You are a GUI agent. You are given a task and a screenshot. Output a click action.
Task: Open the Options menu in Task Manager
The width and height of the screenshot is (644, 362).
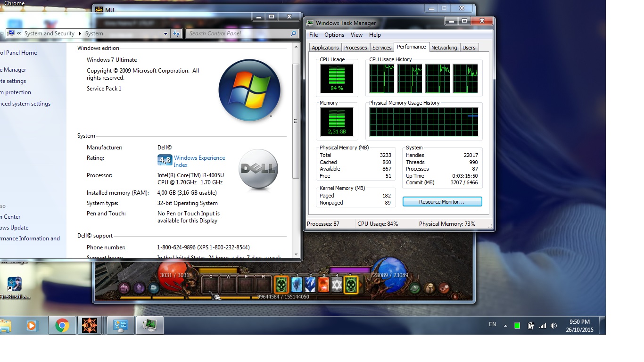click(x=334, y=35)
